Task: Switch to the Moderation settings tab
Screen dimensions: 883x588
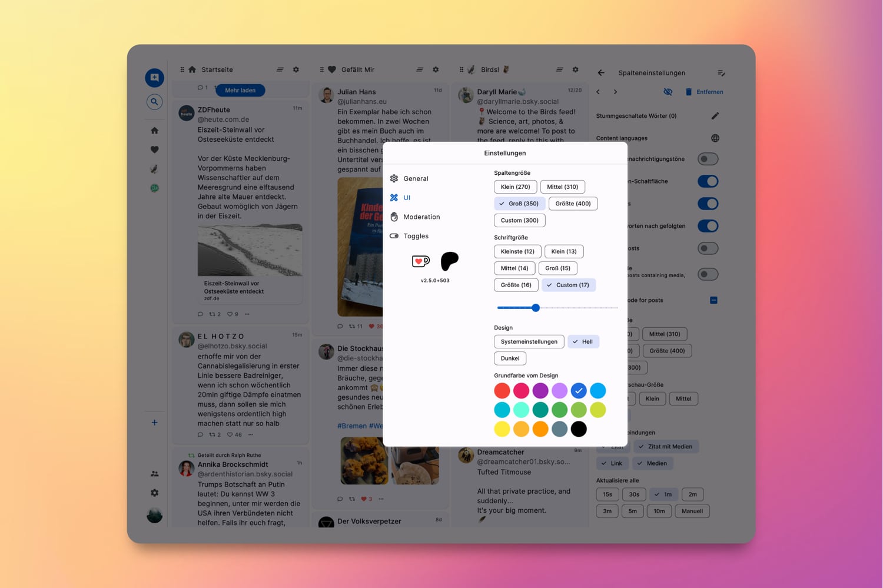Action: pos(421,217)
